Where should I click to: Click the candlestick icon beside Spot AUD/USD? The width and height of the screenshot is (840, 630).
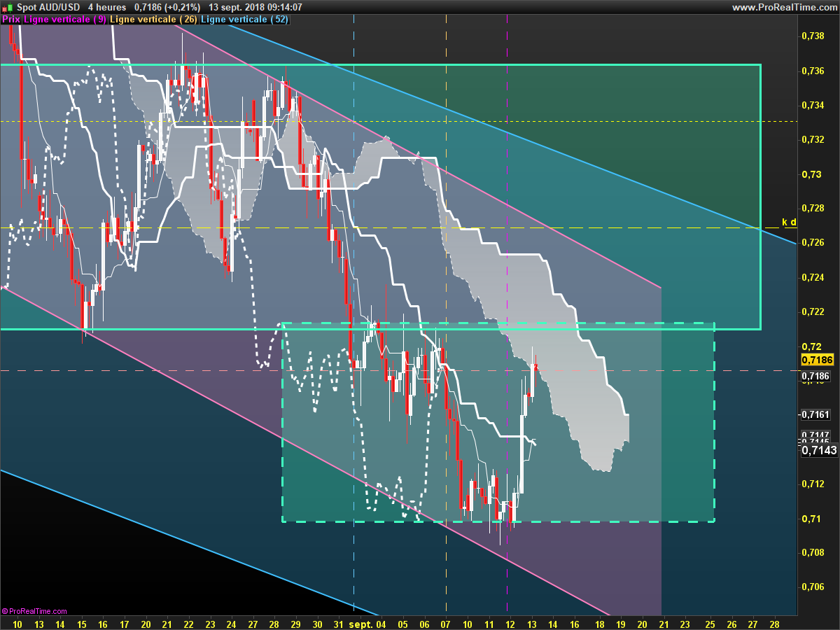pos(8,7)
